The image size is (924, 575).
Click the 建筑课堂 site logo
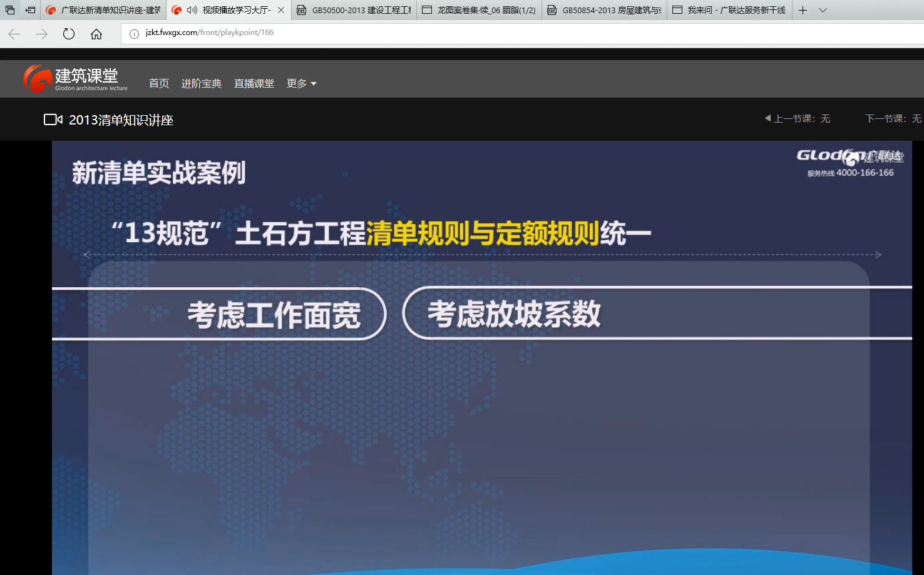[76, 78]
